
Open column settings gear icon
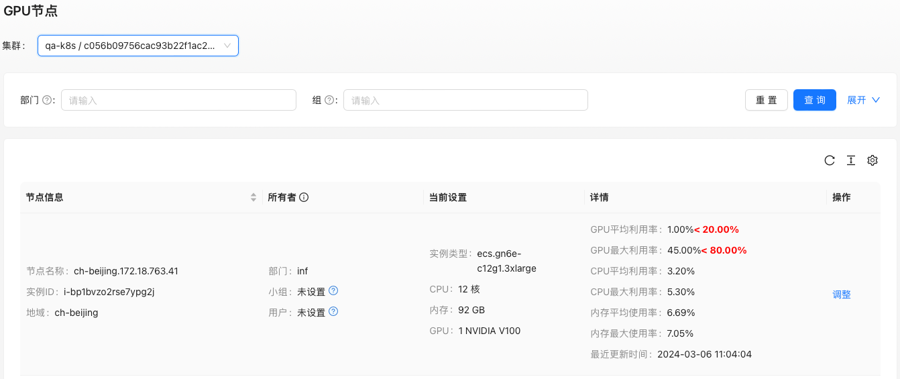pyautogui.click(x=872, y=161)
